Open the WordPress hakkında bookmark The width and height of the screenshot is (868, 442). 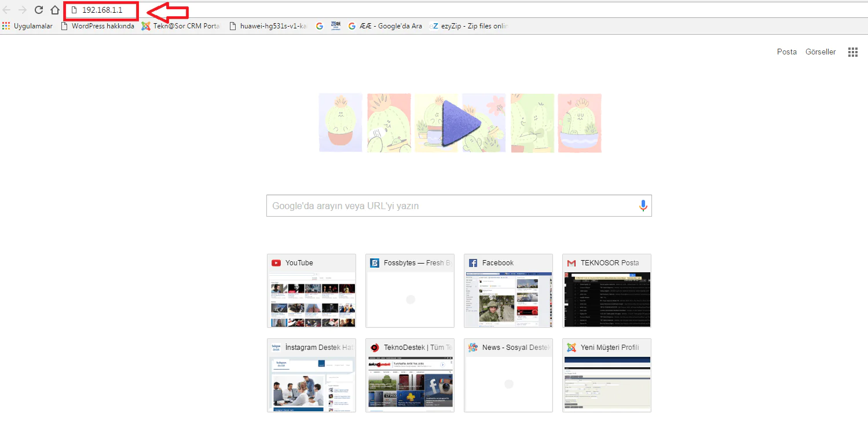(x=98, y=26)
